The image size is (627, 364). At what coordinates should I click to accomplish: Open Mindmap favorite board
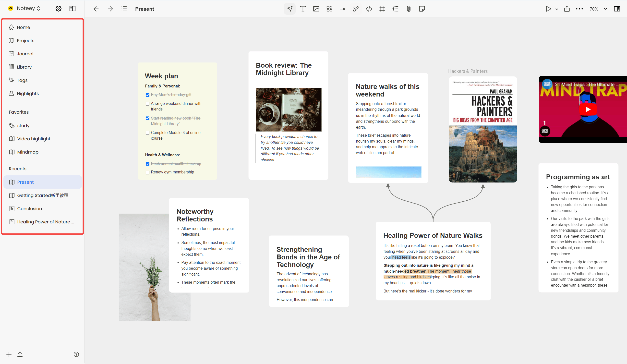pos(43,152)
